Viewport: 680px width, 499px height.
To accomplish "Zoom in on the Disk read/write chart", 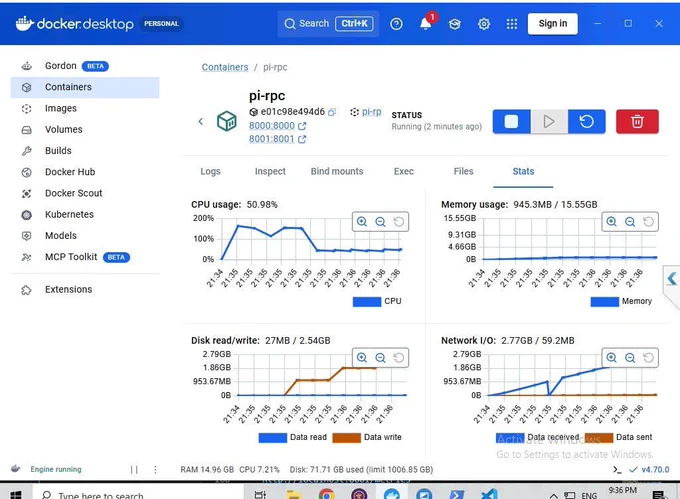I will [x=362, y=358].
